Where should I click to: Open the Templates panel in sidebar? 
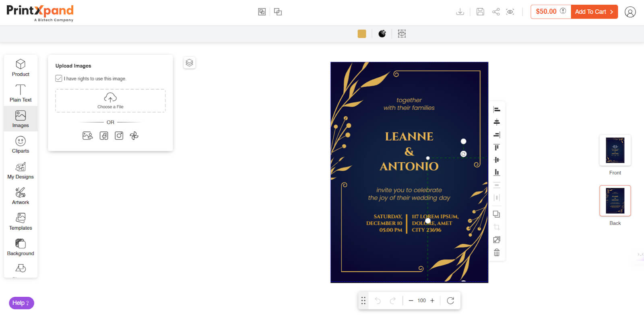[21, 222]
